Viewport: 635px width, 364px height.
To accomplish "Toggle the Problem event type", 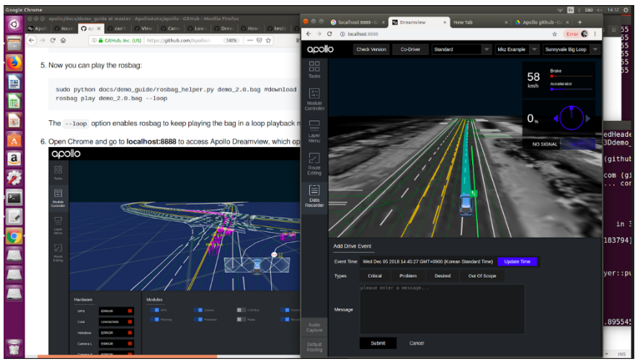I will [408, 276].
